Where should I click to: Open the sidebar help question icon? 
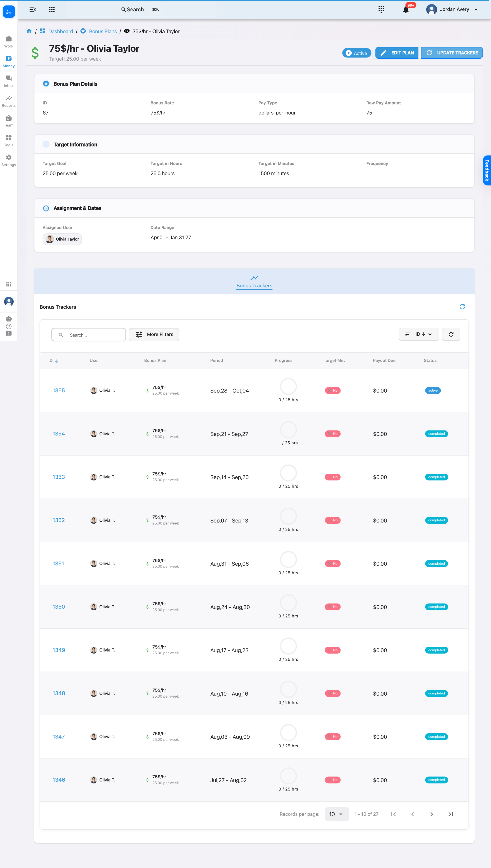(x=9, y=326)
